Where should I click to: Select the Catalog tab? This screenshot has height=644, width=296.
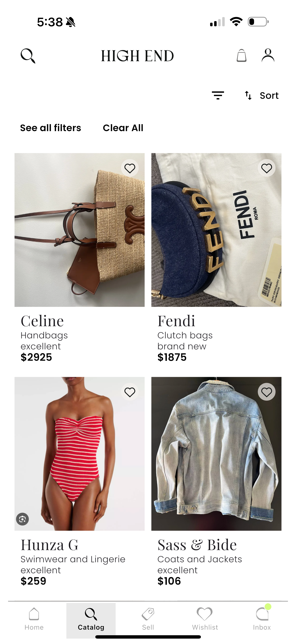tap(91, 620)
